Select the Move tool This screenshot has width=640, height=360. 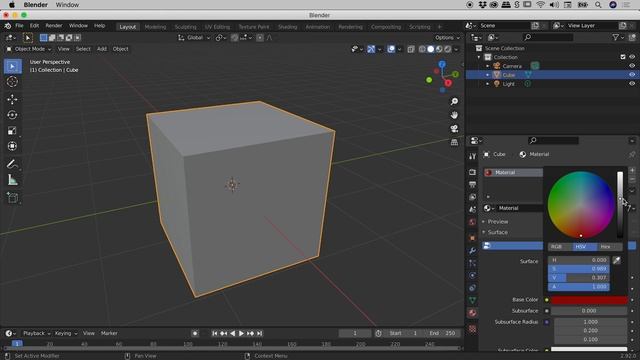pyautogui.click(x=12, y=99)
